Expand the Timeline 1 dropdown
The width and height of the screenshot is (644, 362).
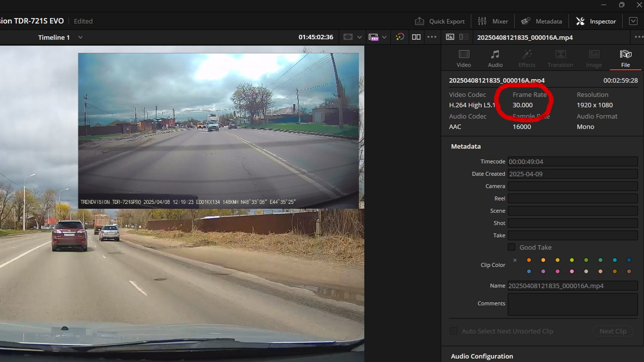[80, 38]
